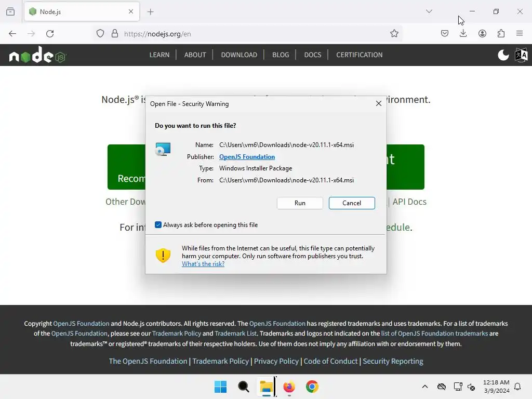Screen dimensions: 532x399
Task: Uncheck Always ask before opening this file
Action: (158, 225)
